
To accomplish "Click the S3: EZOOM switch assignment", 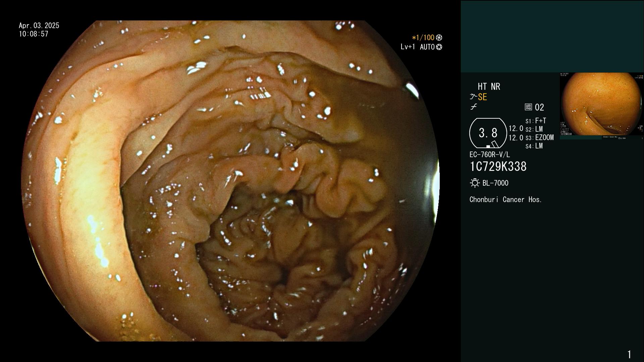I will click(539, 137).
